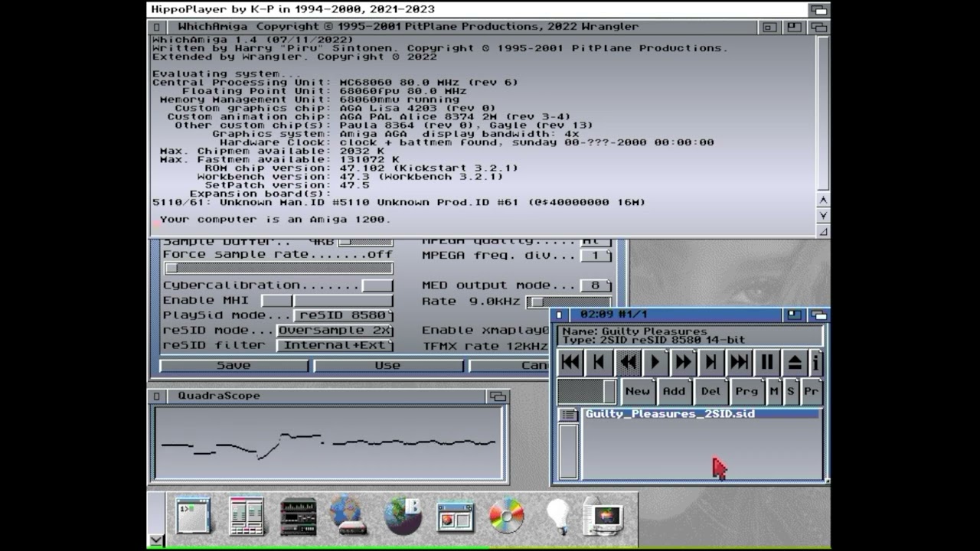Click the Sample buffer slider
Screen dimensions: 980x551
point(366,243)
